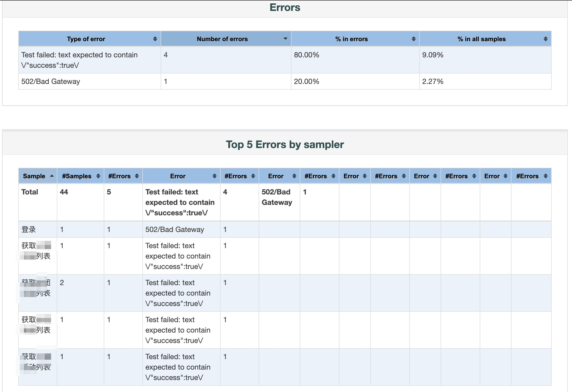Click the Errors panel title
The width and height of the screenshot is (572, 392).
285,8
